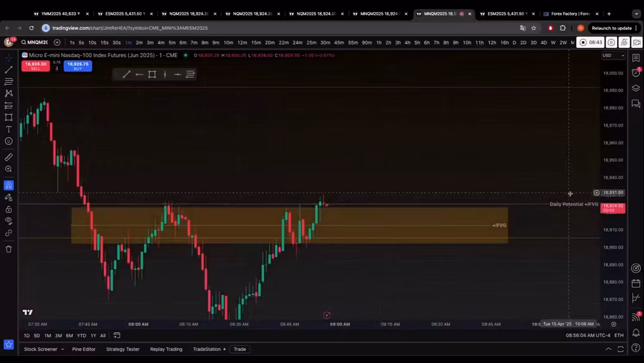Select the 5m timeframe interval
The height and width of the screenshot is (363, 644).
coord(172,42)
